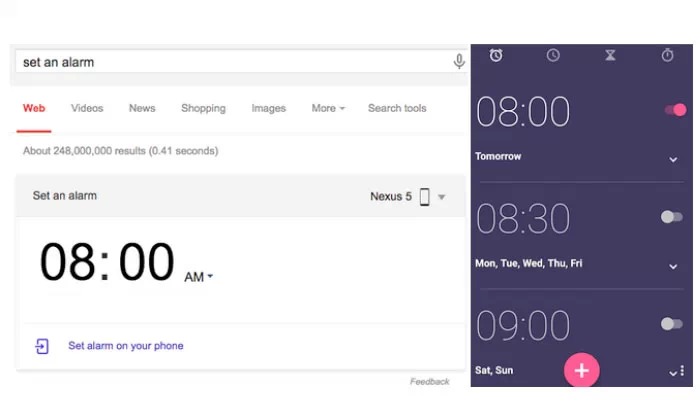Expand the Mon–Fri alarm chevron

point(673,266)
